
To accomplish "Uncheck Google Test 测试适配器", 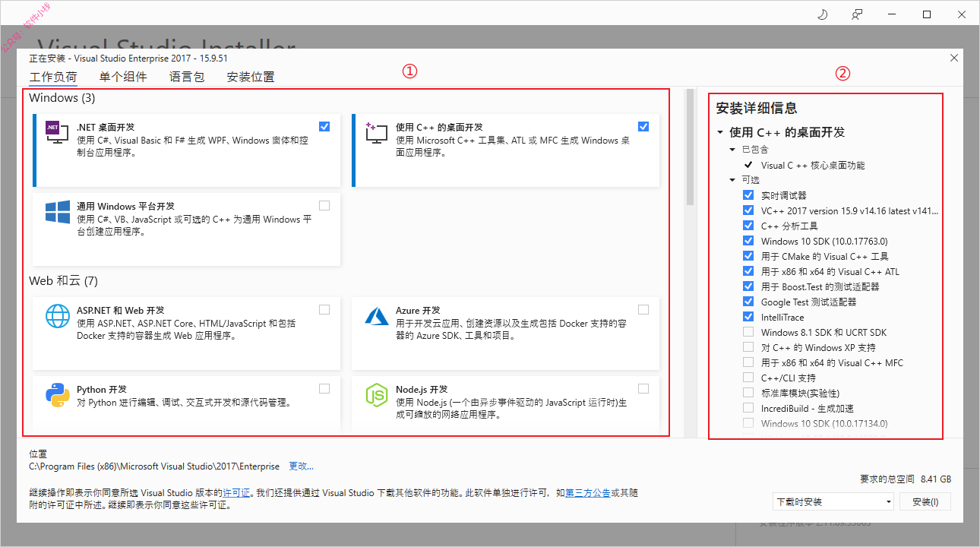I will 748,302.
